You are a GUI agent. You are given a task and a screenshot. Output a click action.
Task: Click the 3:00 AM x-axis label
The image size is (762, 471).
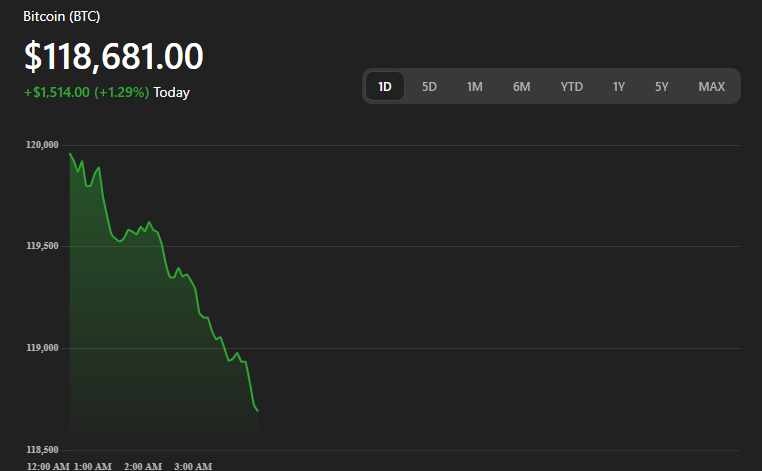click(193, 467)
